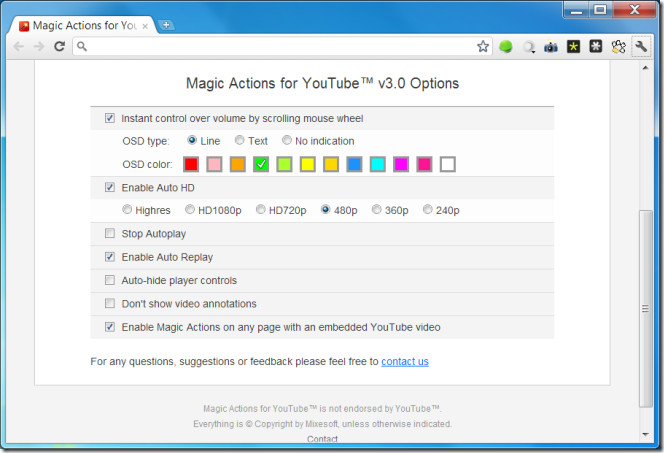The width and height of the screenshot is (664, 453).
Task: Pick the cyan OSD color swatch
Action: (377, 164)
